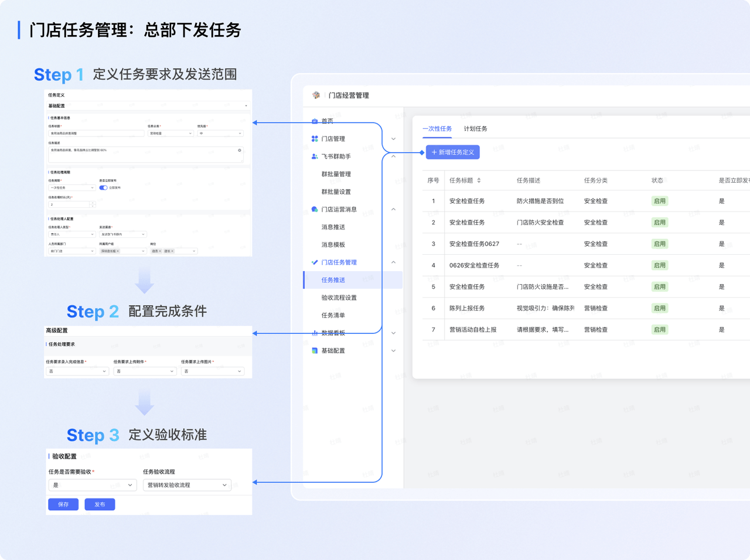
Task: Collapse the 门店任务管理 menu chevron
Action: [393, 262]
